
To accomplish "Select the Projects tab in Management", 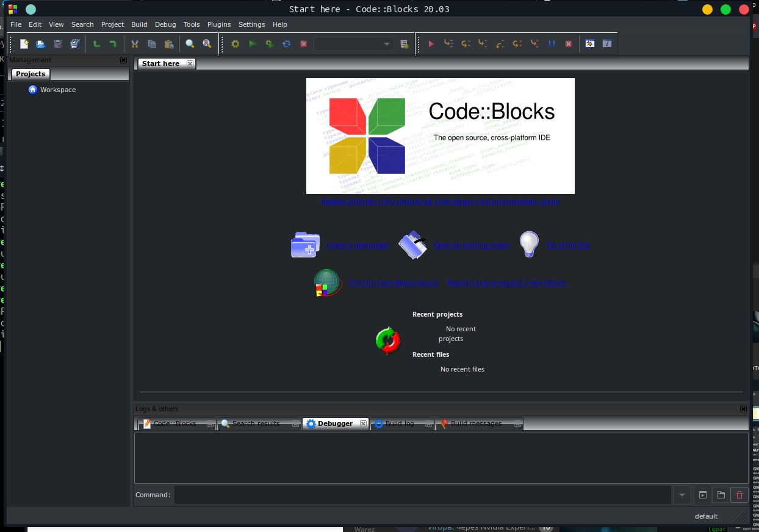I will (x=31, y=74).
